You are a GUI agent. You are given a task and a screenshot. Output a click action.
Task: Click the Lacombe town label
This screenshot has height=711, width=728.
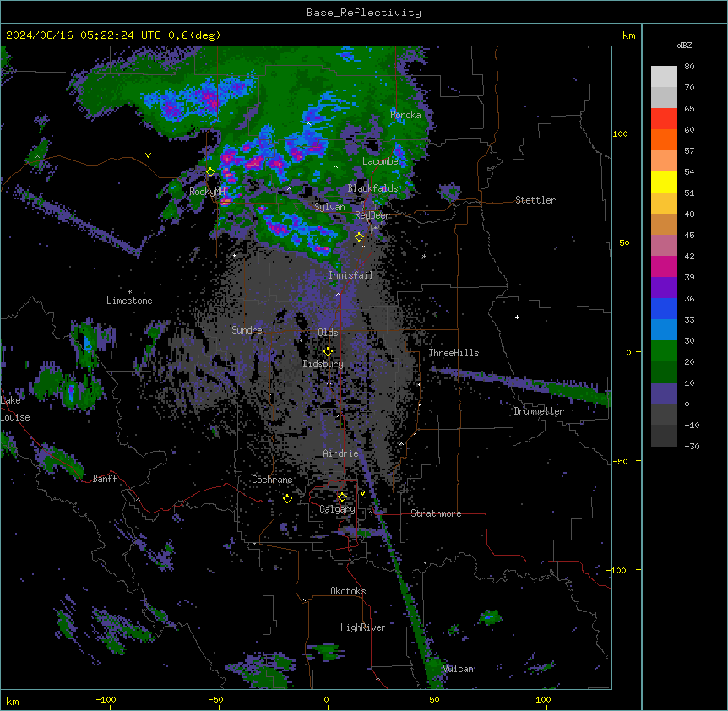tap(380, 161)
